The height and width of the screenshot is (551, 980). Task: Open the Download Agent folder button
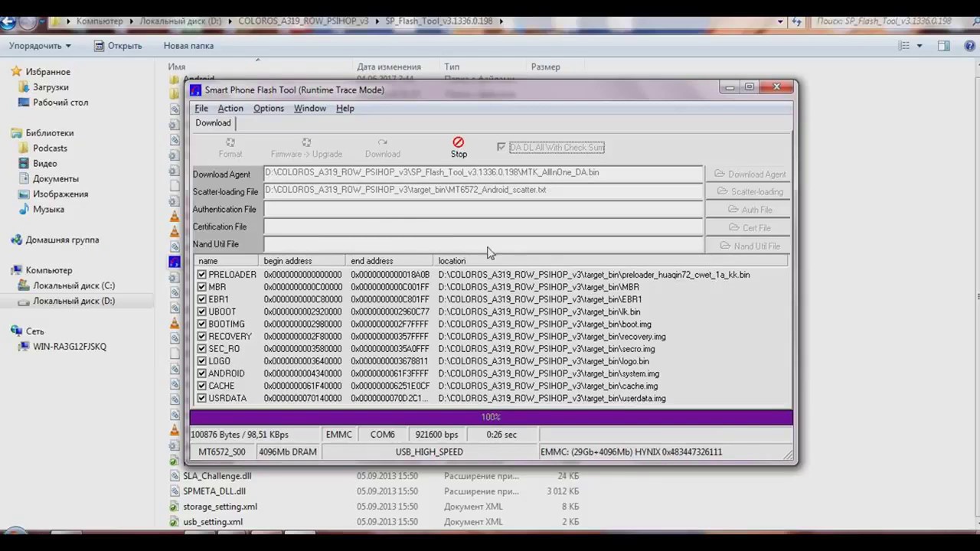tap(748, 174)
